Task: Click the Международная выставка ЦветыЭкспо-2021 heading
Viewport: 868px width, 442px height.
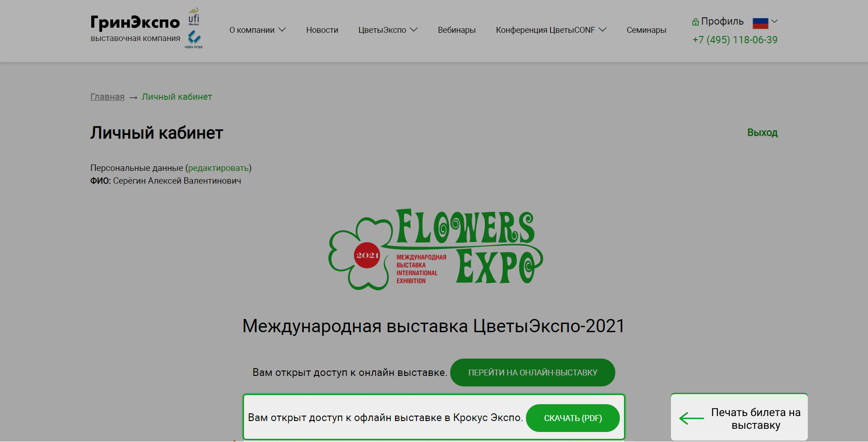Action: (x=434, y=326)
